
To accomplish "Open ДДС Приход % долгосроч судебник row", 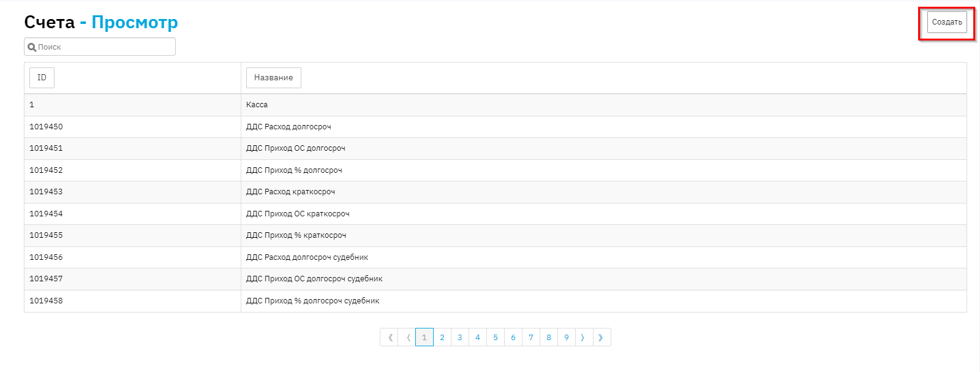I will [x=312, y=301].
